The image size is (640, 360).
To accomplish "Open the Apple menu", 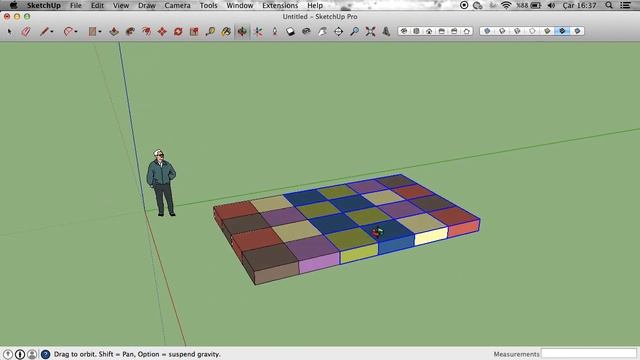I will [13, 5].
